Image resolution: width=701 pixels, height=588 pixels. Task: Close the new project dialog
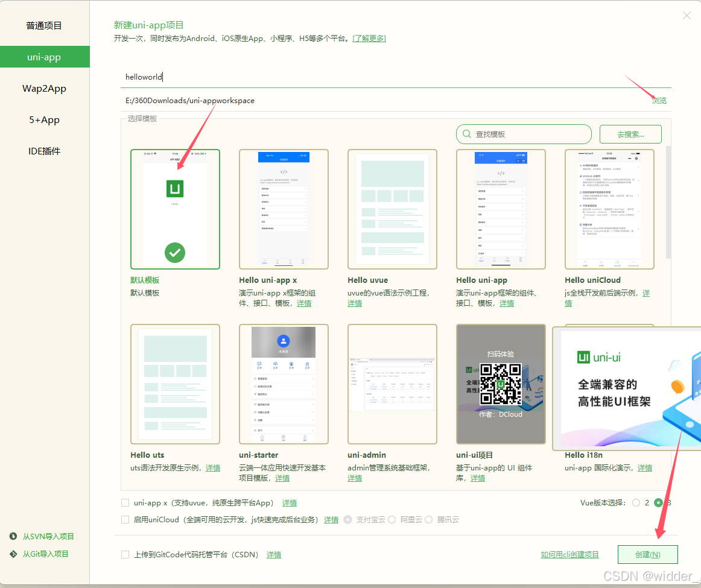687,16
